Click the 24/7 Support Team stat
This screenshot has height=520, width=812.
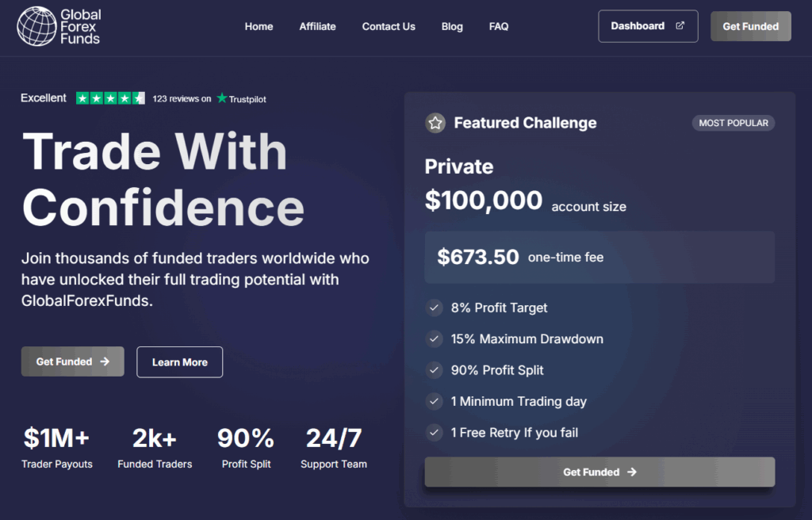[x=334, y=448]
